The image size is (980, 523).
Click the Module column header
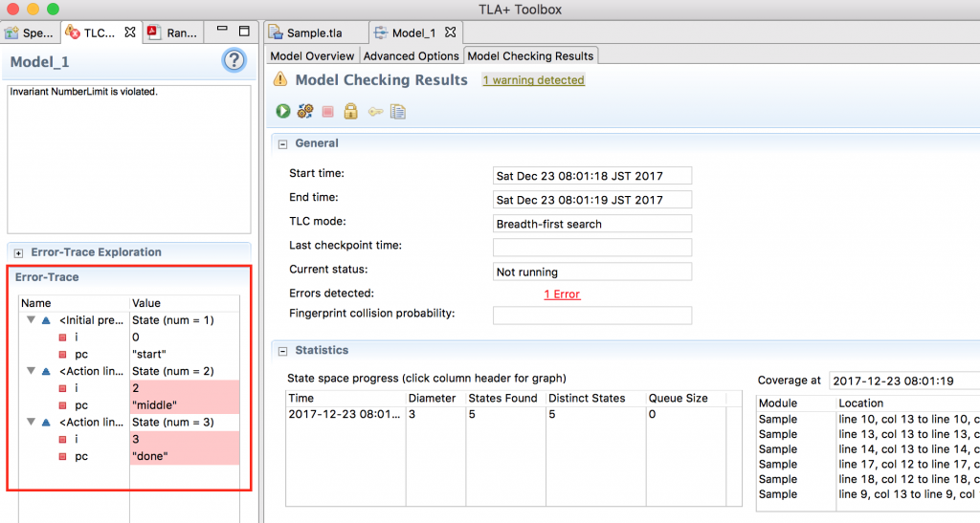click(x=796, y=403)
